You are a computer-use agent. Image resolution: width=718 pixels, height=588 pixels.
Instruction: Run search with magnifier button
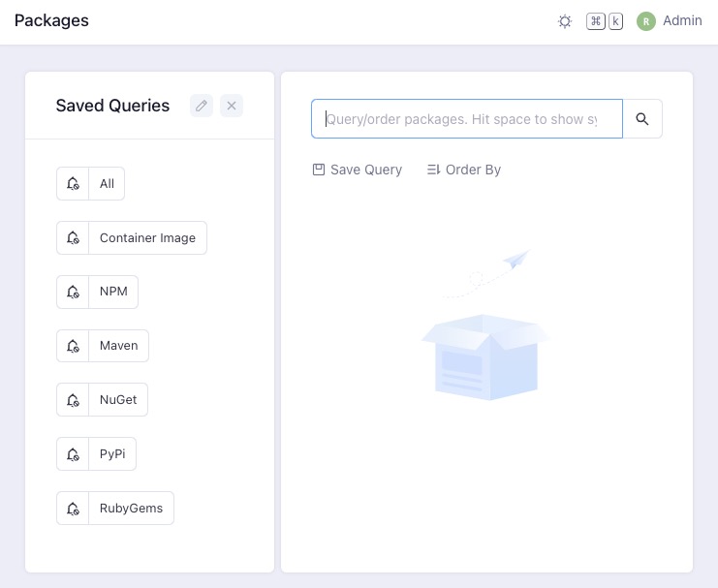642,118
